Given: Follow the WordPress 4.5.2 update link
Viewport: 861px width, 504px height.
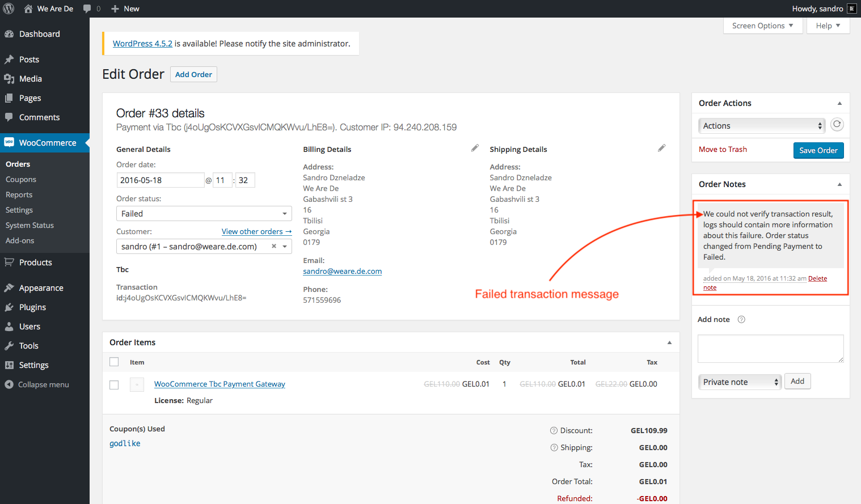Looking at the screenshot, I should click(x=142, y=44).
